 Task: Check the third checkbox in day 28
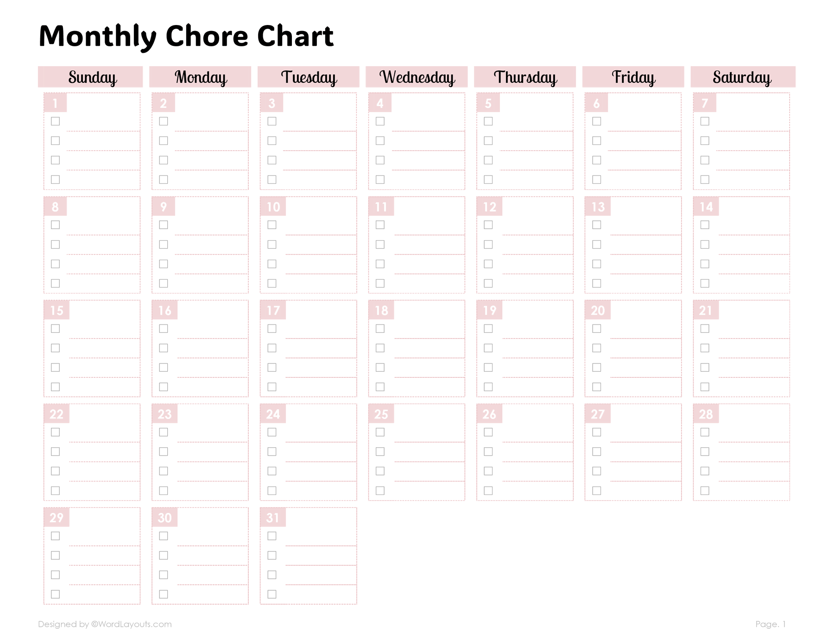[705, 471]
